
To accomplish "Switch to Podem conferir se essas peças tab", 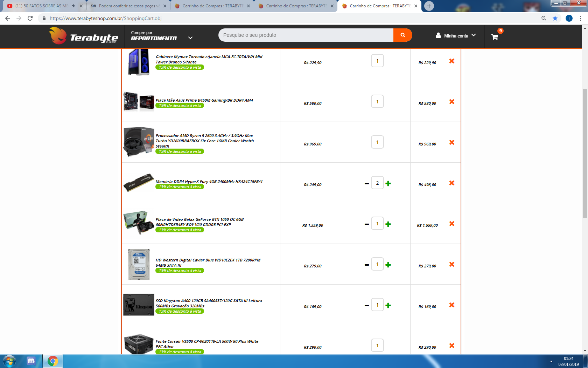I will (x=129, y=6).
